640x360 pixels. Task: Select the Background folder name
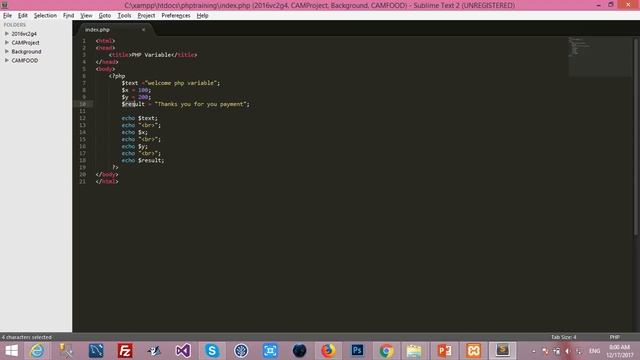26,51
